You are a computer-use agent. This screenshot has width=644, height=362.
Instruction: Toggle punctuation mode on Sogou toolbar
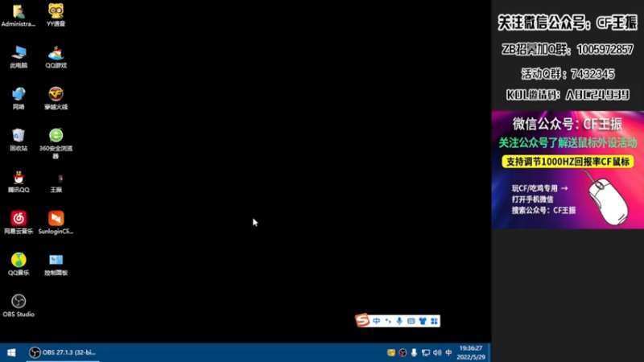point(388,321)
